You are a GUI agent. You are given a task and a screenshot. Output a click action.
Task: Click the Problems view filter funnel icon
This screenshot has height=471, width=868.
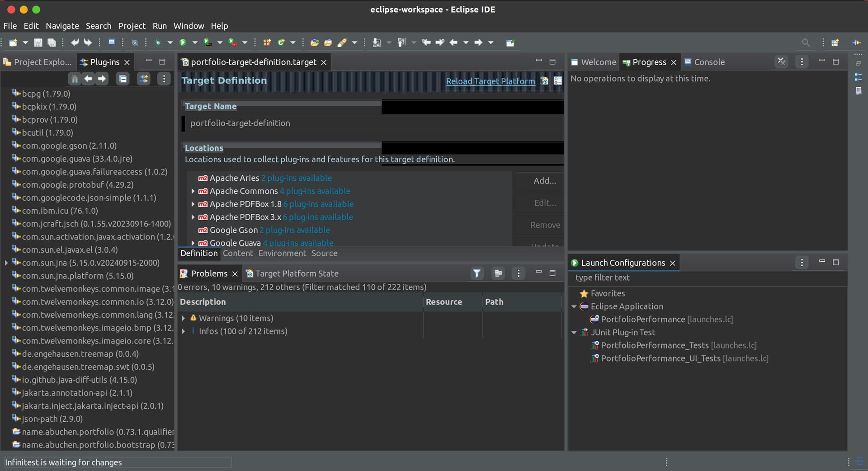click(x=477, y=273)
